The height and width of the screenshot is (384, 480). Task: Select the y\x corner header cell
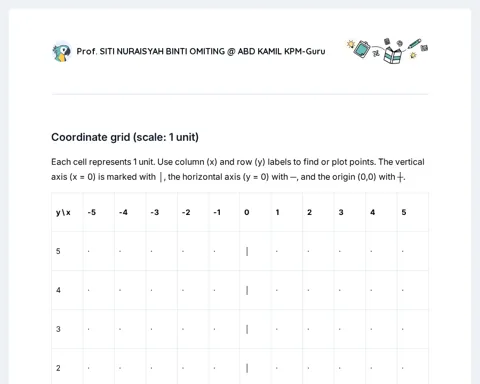[x=67, y=212]
